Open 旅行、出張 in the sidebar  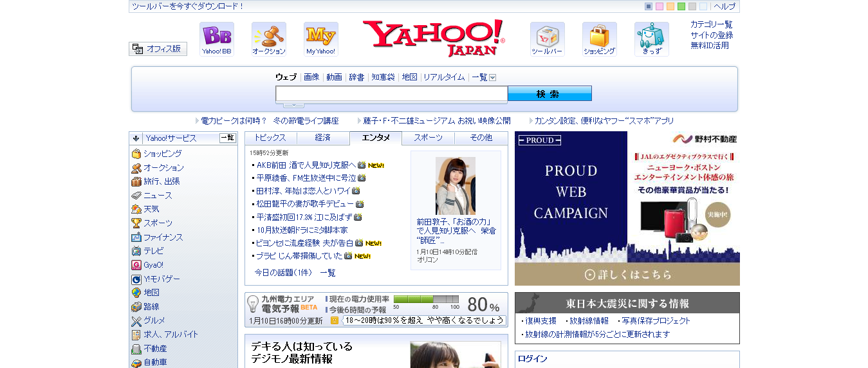click(162, 181)
